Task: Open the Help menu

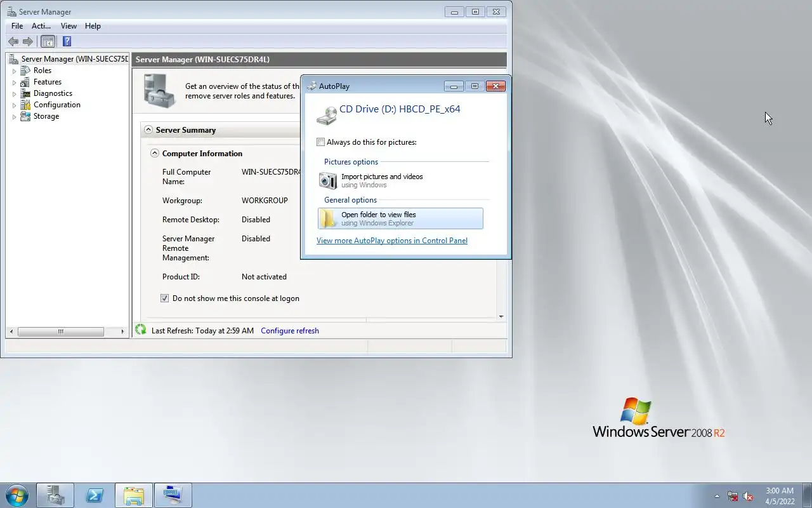Action: 93,26
